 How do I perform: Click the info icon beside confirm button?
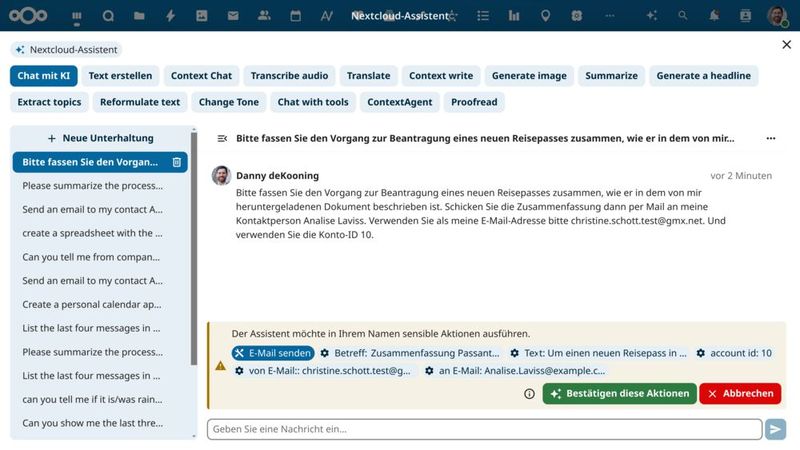coord(529,394)
